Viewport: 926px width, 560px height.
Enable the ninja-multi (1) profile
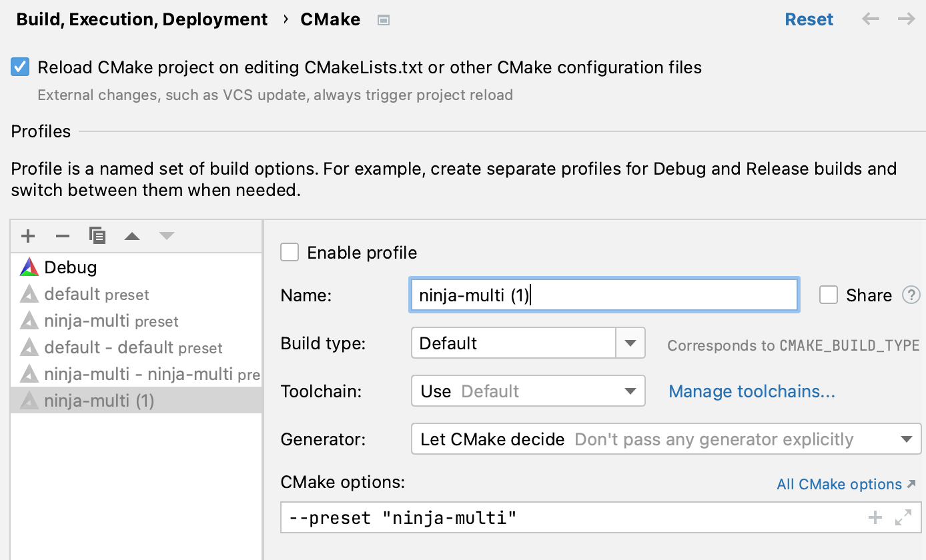[290, 252]
